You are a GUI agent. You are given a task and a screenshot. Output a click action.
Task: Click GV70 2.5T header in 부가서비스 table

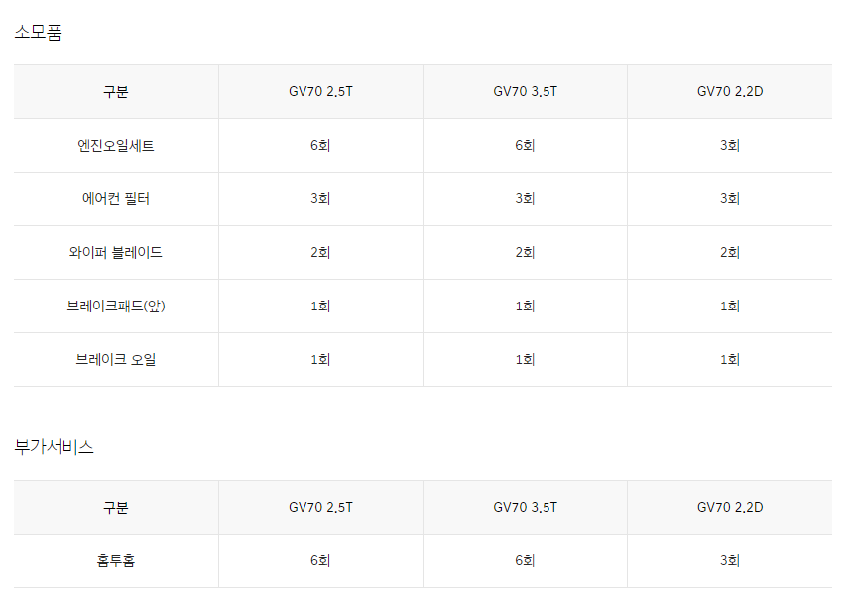click(x=320, y=507)
